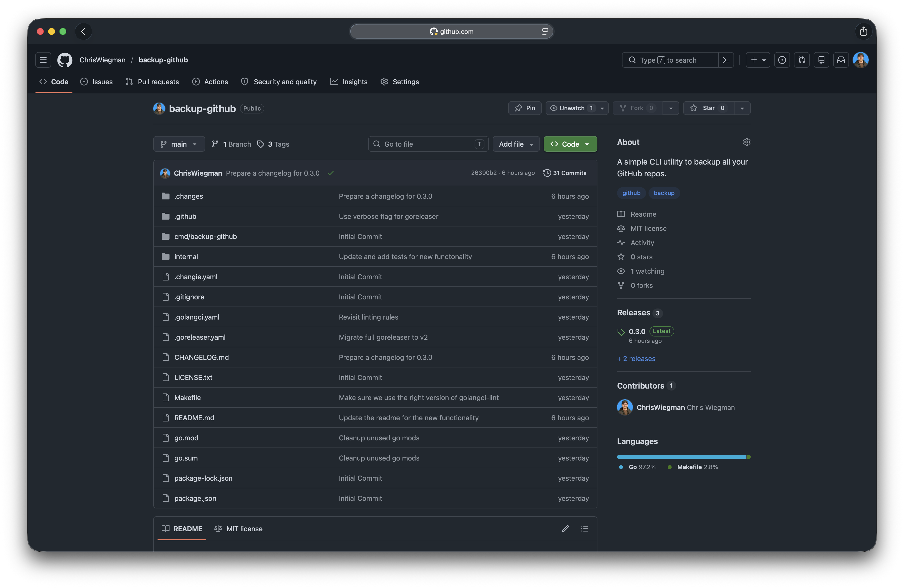This screenshot has height=588, width=904.
Task: View the 31 Commits history
Action: point(565,173)
